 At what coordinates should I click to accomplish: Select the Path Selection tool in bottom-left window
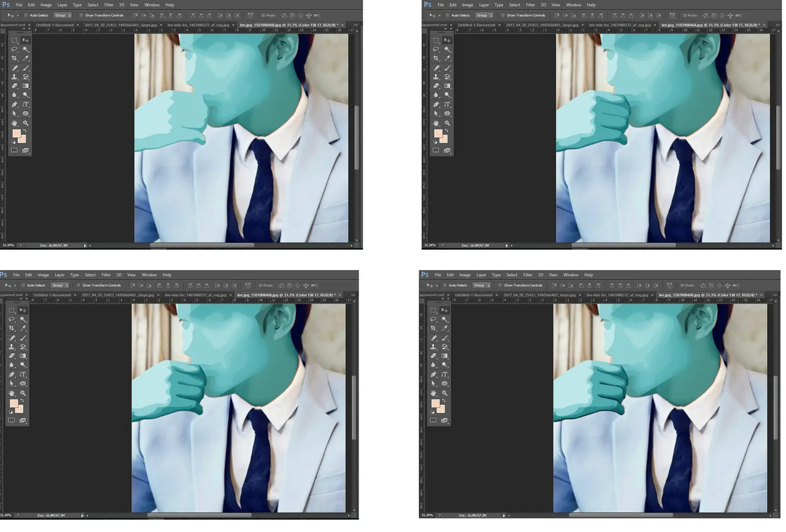[12, 384]
